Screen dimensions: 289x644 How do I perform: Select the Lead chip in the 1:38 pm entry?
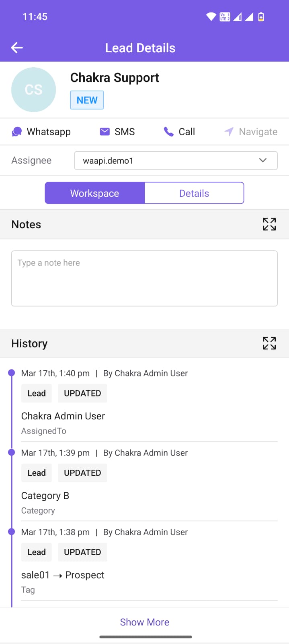(36, 552)
